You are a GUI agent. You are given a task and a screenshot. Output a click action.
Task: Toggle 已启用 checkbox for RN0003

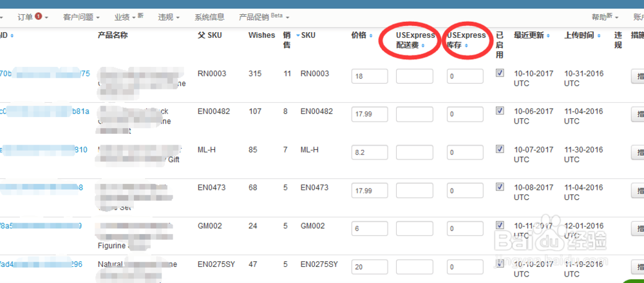500,73
